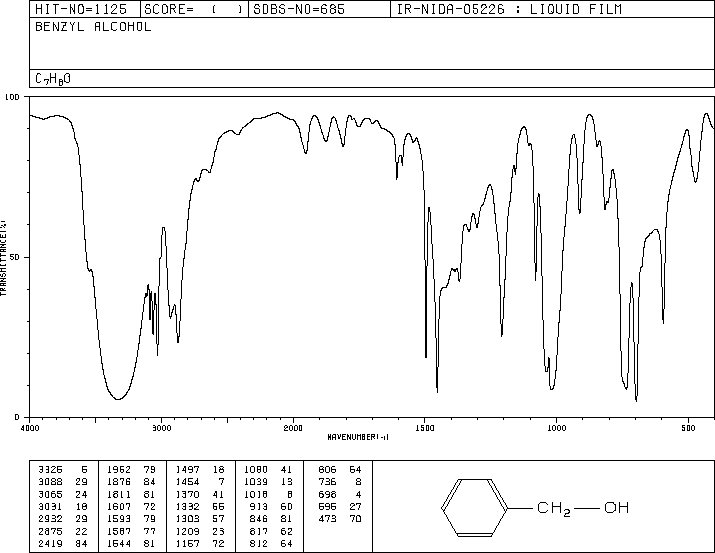The width and height of the screenshot is (715, 553).
Task: Click the OH group in the structure
Action: [x=616, y=509]
